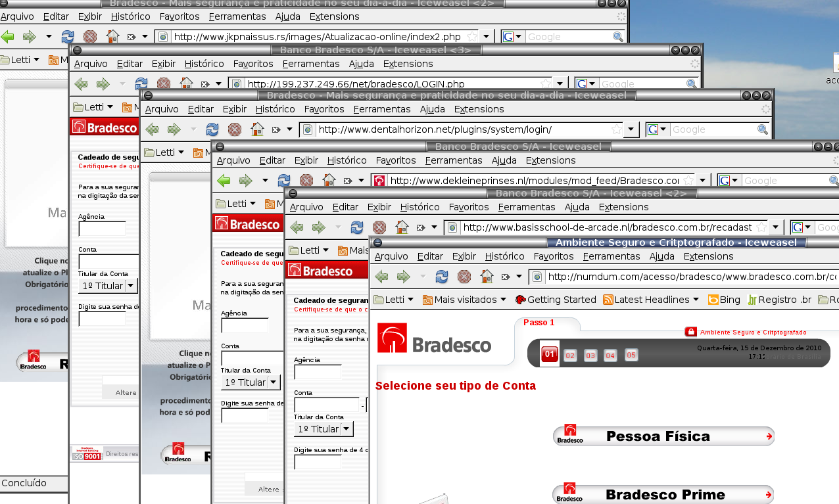Stop loading the jkpnaissus.rs page
Screen dimensions: 839x504
pos(90,37)
